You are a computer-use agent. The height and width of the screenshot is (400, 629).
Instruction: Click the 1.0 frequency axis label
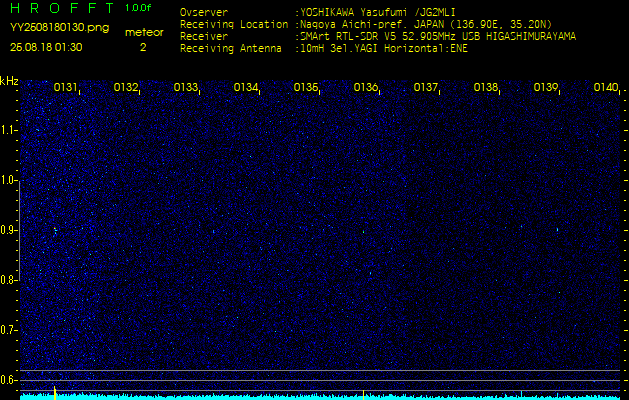click(x=7, y=181)
